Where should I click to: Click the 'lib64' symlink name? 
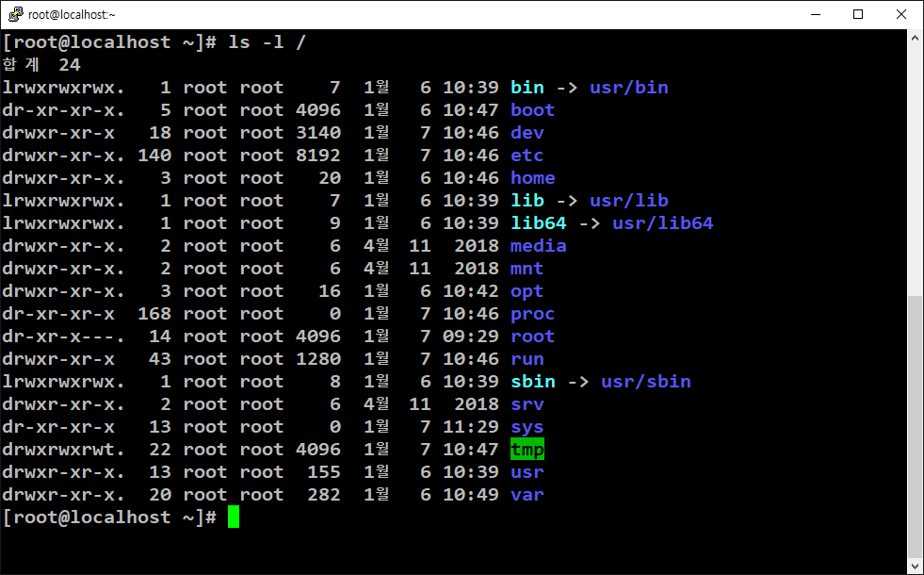click(x=538, y=223)
